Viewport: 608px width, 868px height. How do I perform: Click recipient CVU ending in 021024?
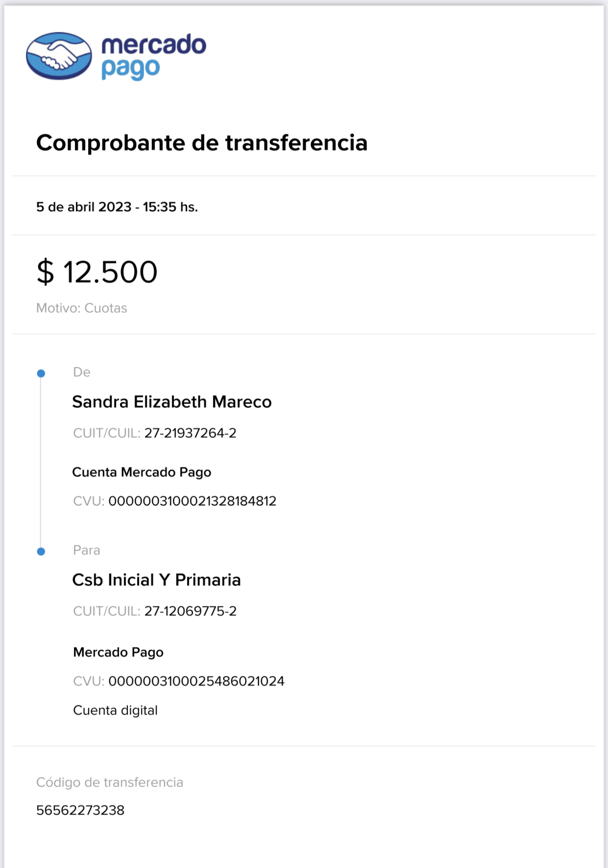click(x=196, y=681)
